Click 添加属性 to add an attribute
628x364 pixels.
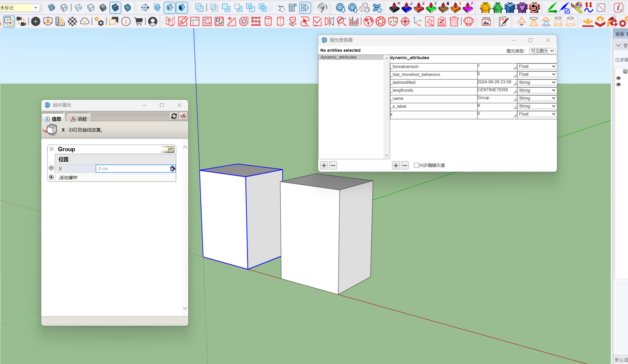tap(68, 177)
